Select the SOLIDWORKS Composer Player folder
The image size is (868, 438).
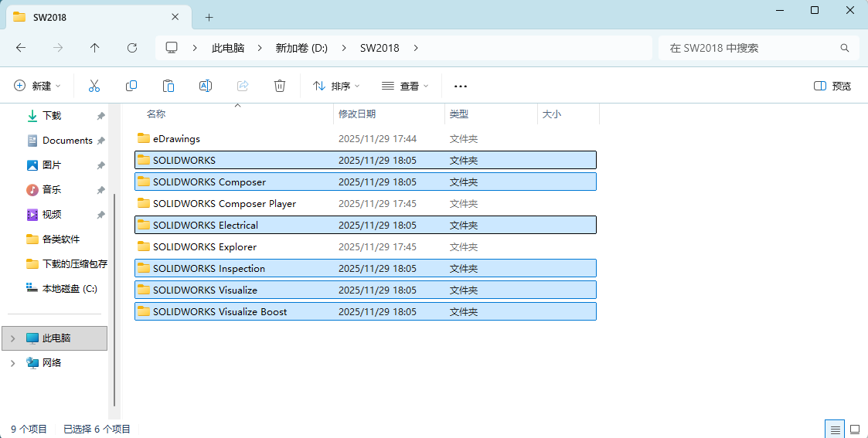click(x=366, y=203)
